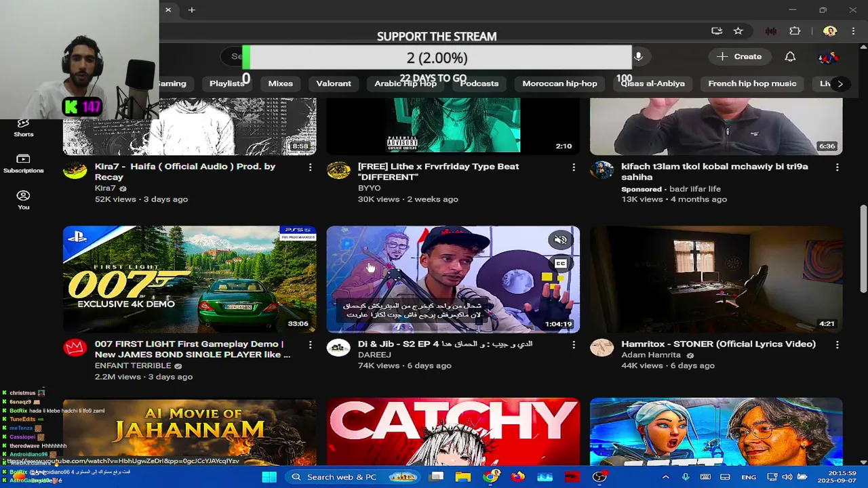Open kifach t3lam tkol kobal title

click(x=715, y=171)
